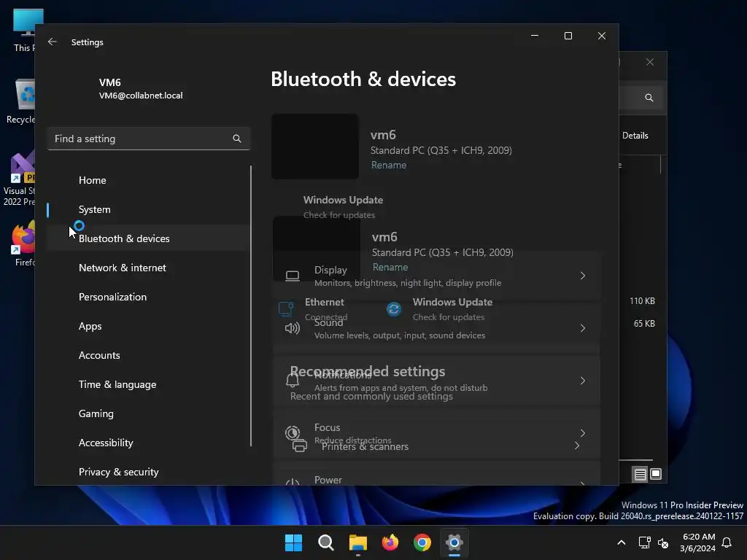Open the taskbar clock and date
This screenshot has height=560, width=747.
coord(698,542)
